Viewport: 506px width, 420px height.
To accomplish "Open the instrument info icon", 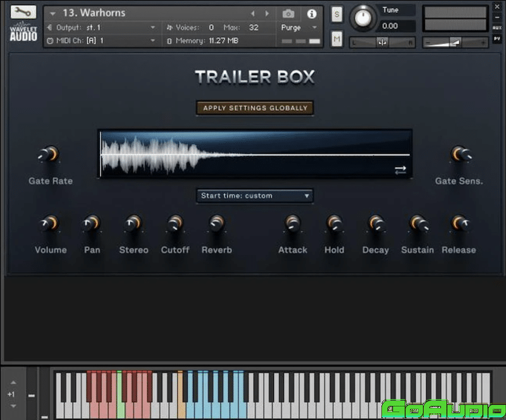I will (311, 13).
